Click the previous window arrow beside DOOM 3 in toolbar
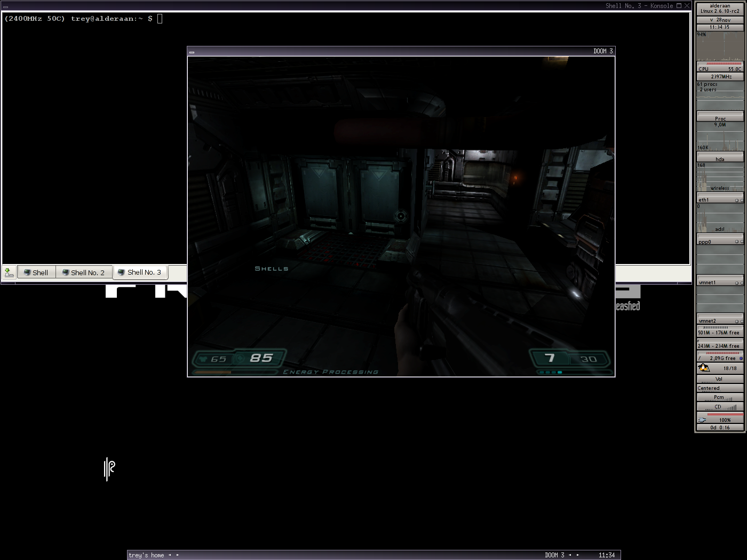Screen dimensions: 747x560 [x=570, y=555]
